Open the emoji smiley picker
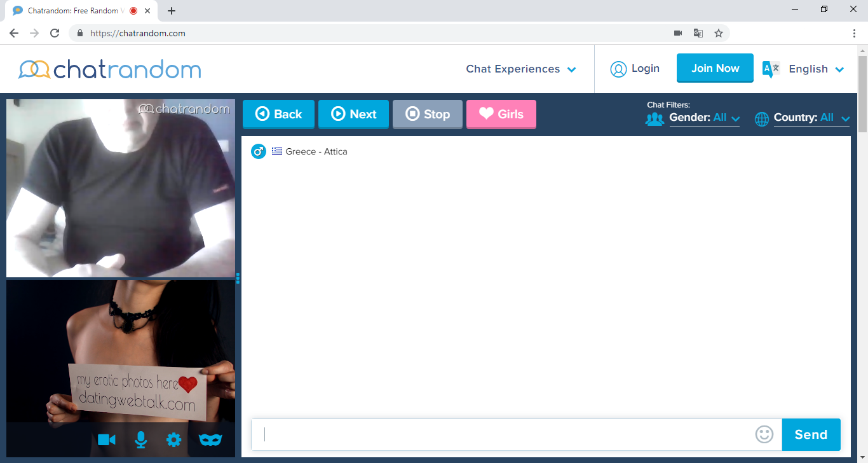The width and height of the screenshot is (868, 463). click(x=764, y=434)
